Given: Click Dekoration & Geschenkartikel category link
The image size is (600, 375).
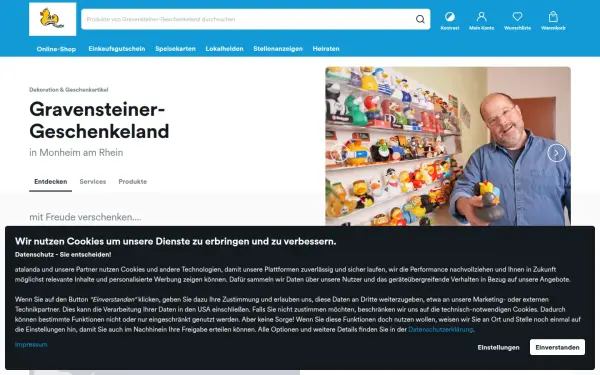Looking at the screenshot, I should pos(68,90).
